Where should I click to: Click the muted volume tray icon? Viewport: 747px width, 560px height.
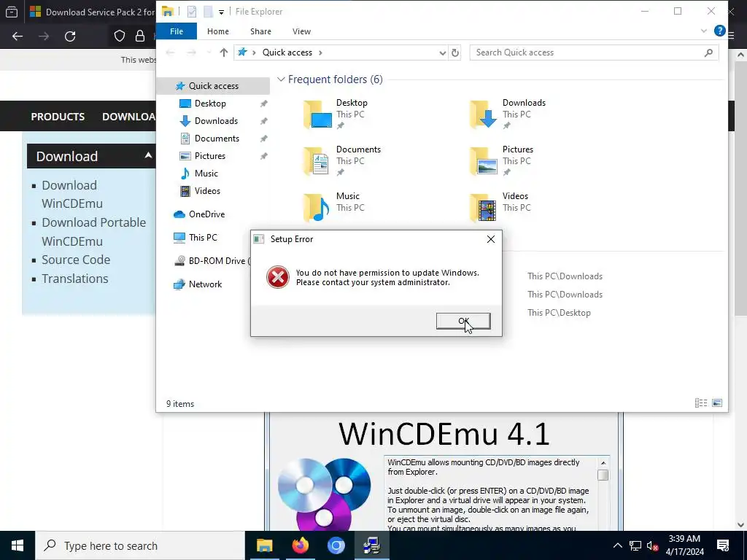coord(652,545)
